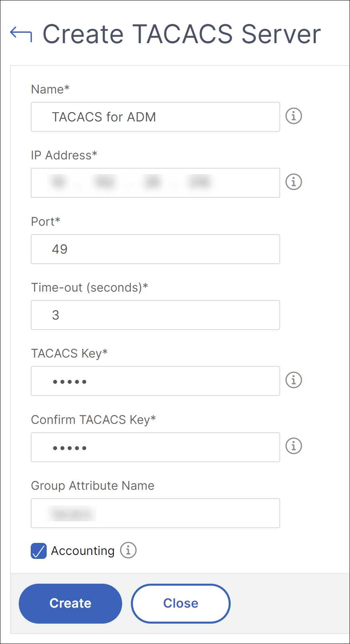The height and width of the screenshot is (644, 350).
Task: Click the Port value 49
Action: tap(59, 249)
